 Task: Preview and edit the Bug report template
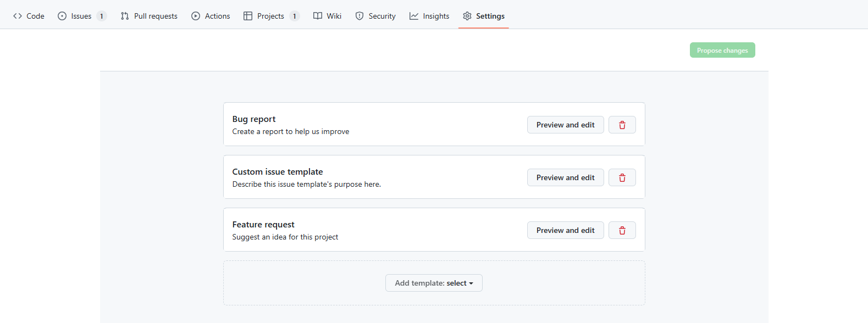point(565,125)
